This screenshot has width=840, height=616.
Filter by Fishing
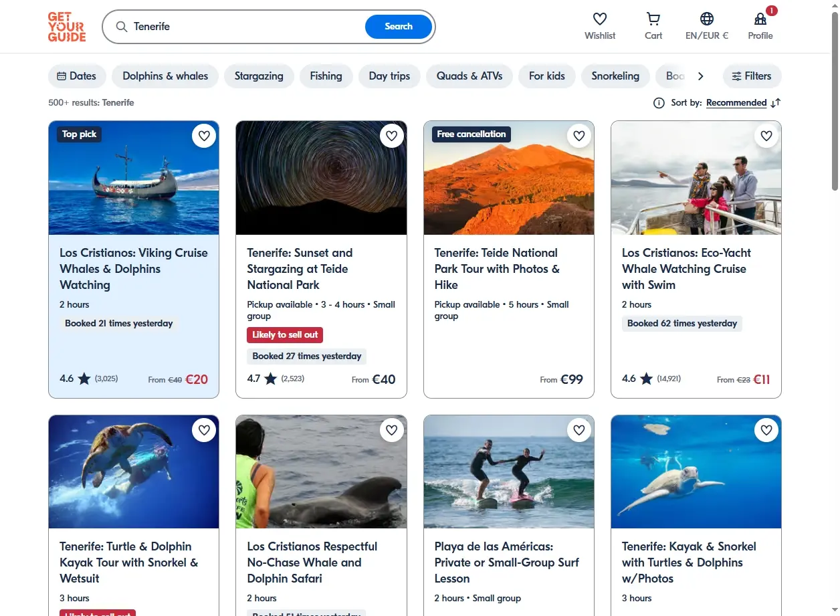326,76
